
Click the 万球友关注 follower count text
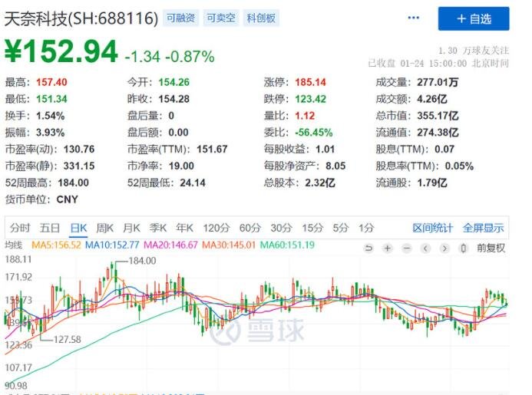tap(474, 51)
